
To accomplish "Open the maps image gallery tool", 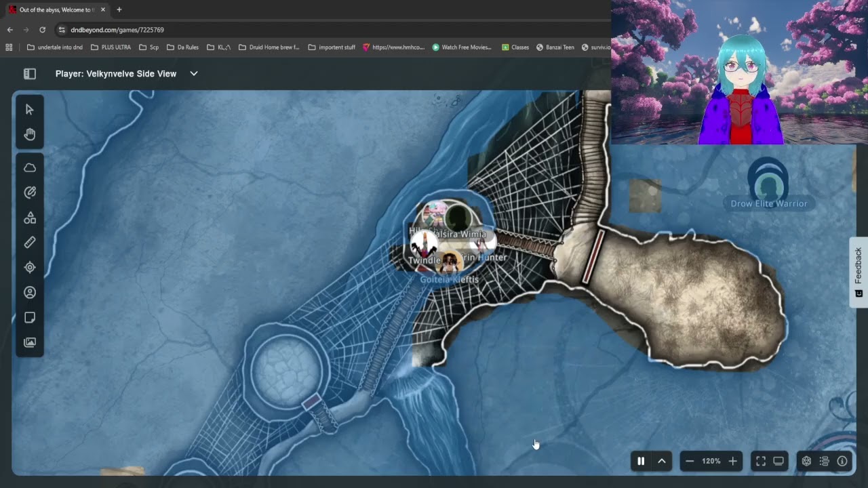I will (30, 342).
